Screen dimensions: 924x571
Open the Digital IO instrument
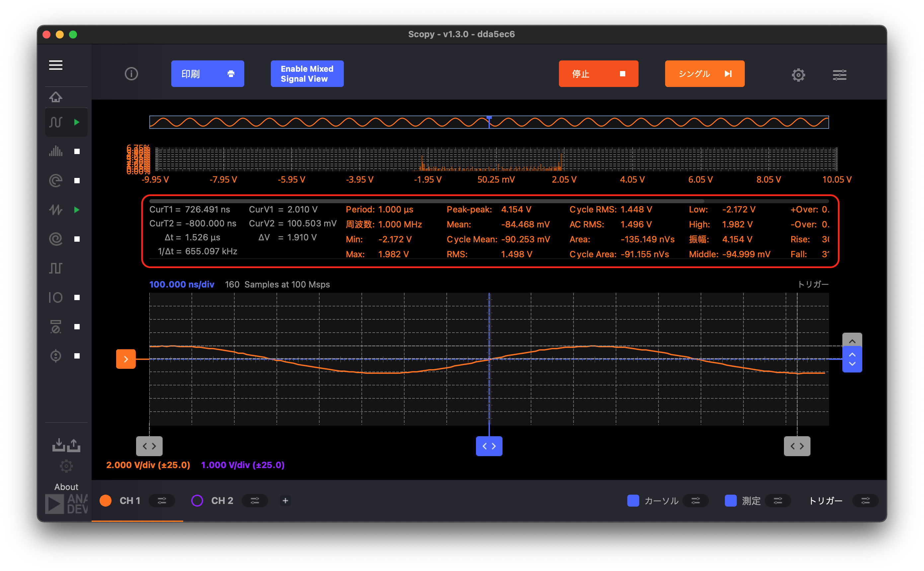[56, 297]
